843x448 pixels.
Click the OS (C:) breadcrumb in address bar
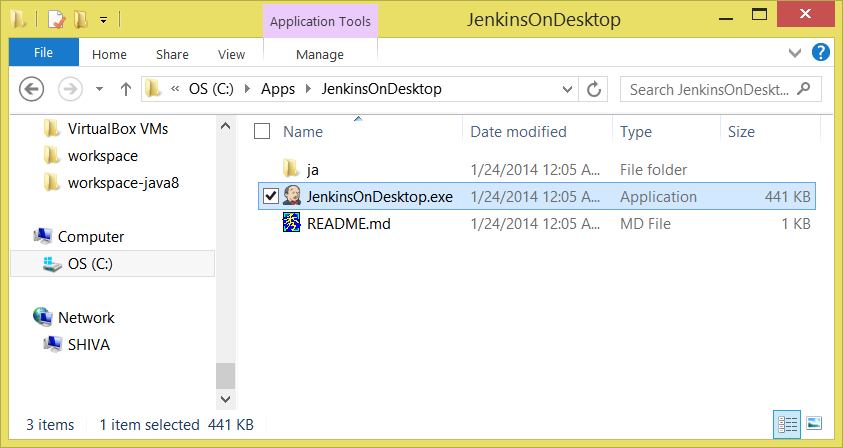(x=211, y=89)
